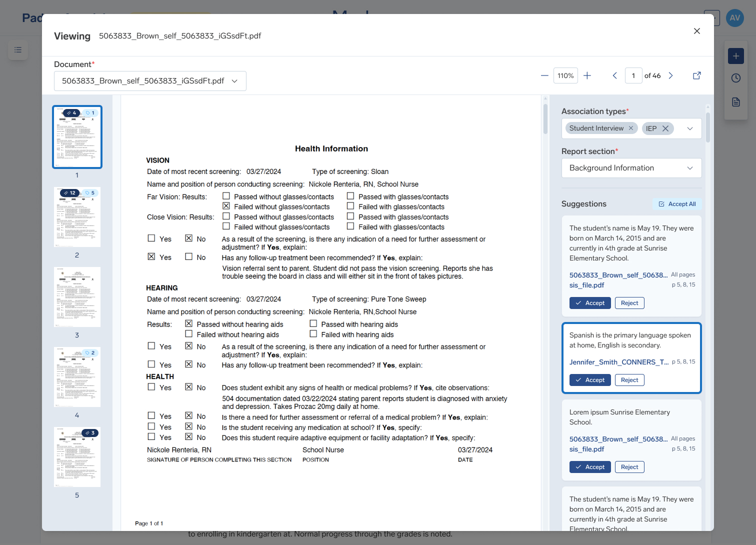756x545 pixels.
Task: Accept the Spanish primary language suggestion
Action: pos(590,380)
